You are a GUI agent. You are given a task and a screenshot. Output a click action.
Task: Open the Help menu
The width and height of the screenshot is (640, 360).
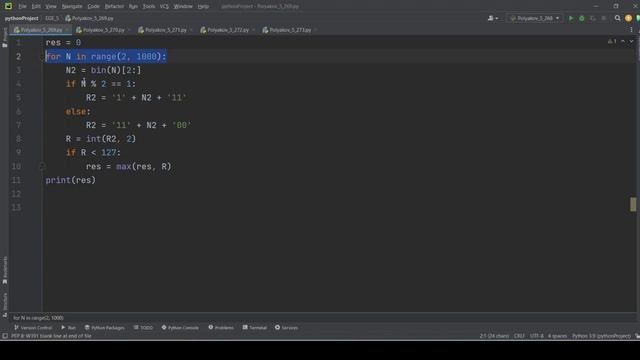203,7
